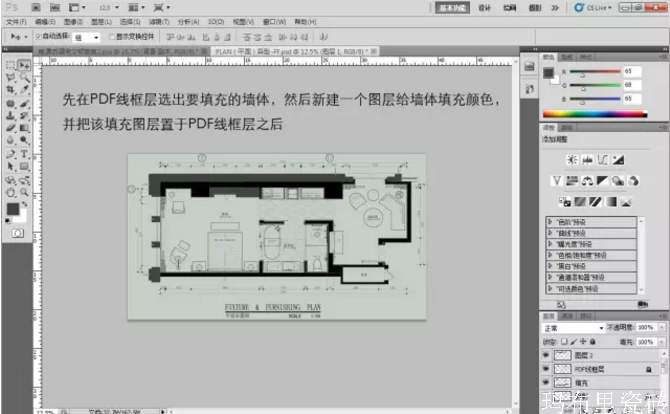This screenshot has height=414, width=670.
Task: Toggle lock position
Action: [583, 342]
